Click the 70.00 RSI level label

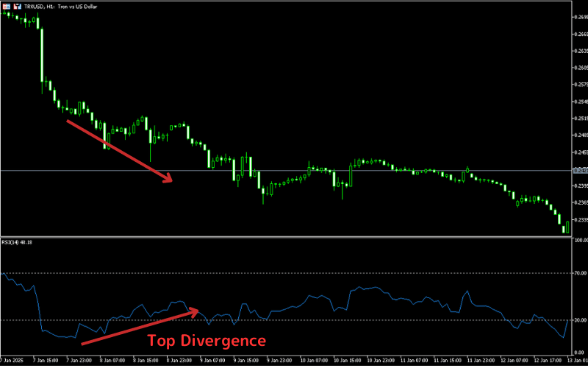click(x=580, y=273)
